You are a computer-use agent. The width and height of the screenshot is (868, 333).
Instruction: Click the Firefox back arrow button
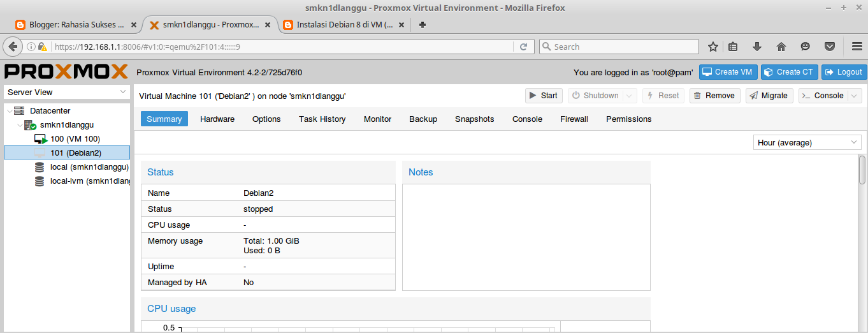click(13, 47)
